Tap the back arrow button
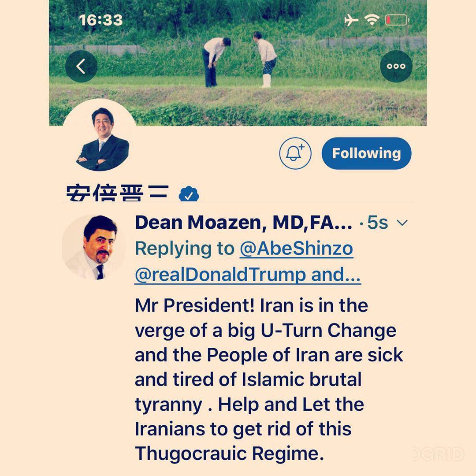This screenshot has width=476, height=476. [x=81, y=66]
